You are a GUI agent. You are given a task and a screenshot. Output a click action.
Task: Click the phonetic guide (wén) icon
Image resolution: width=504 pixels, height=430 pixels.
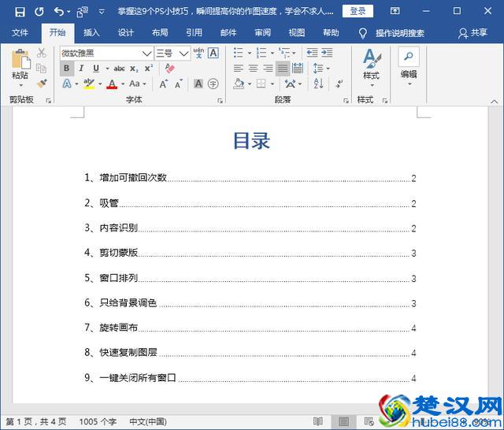[198, 53]
